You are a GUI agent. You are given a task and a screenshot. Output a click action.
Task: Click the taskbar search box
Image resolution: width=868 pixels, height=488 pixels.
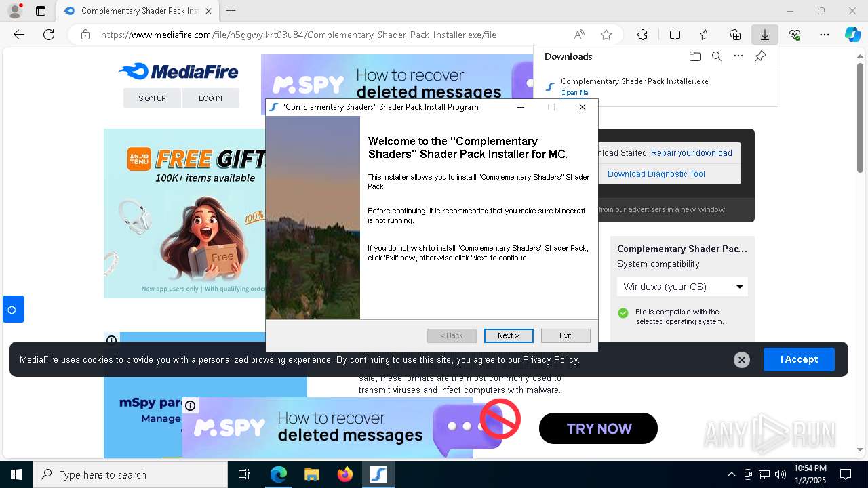[130, 474]
